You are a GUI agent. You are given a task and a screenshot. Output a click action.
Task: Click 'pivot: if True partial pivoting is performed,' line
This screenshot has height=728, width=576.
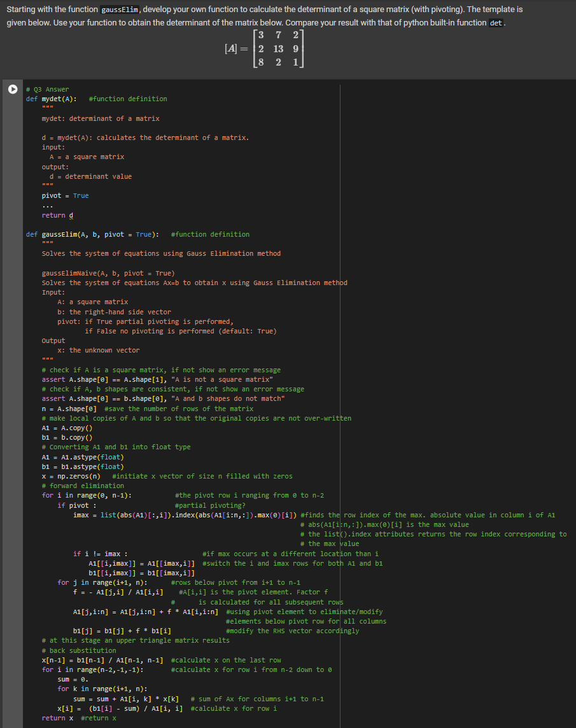click(145, 321)
